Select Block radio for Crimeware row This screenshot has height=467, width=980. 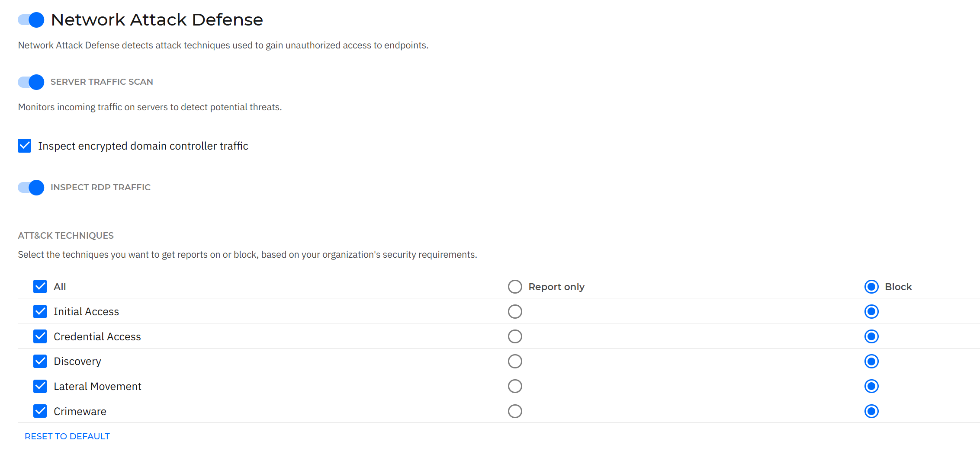[x=871, y=411]
